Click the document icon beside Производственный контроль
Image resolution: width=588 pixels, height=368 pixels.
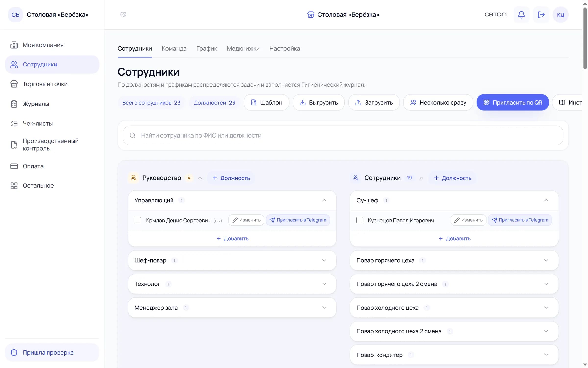click(14, 145)
